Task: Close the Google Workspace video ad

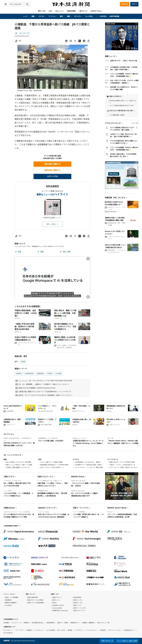Action: coord(88,259)
